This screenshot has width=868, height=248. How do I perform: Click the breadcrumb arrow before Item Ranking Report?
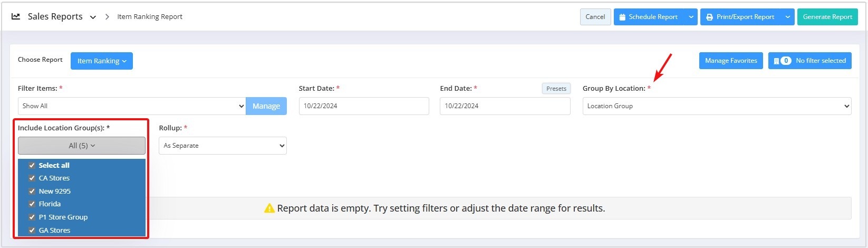coord(107,17)
